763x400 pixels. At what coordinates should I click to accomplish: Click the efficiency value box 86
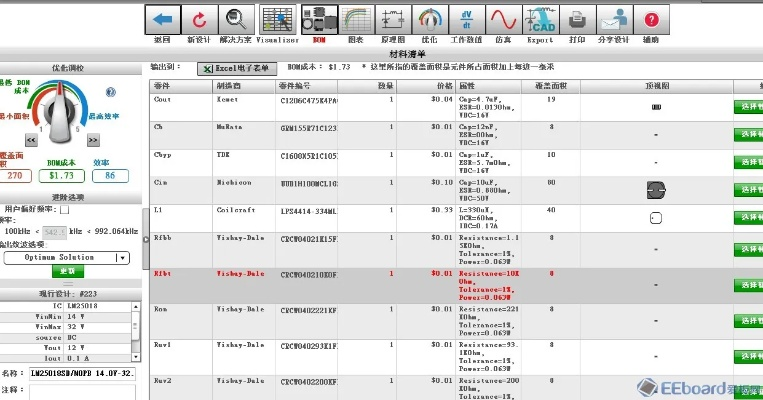point(110,176)
